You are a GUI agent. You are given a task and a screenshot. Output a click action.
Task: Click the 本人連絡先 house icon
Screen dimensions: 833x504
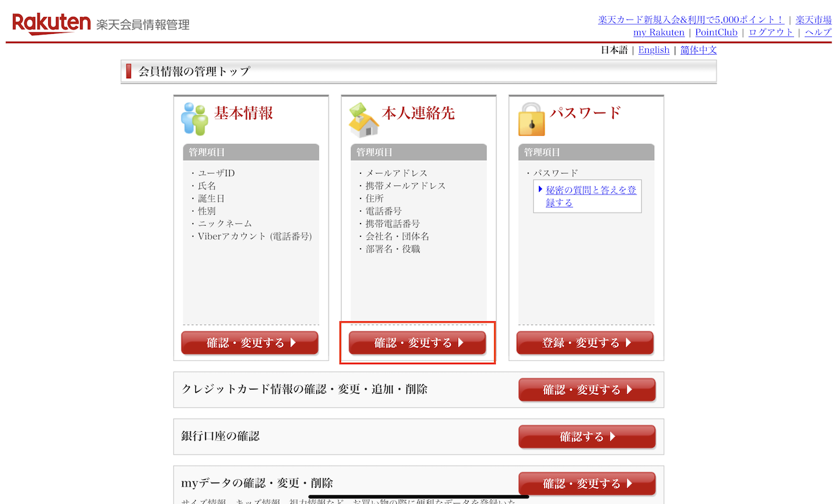363,119
